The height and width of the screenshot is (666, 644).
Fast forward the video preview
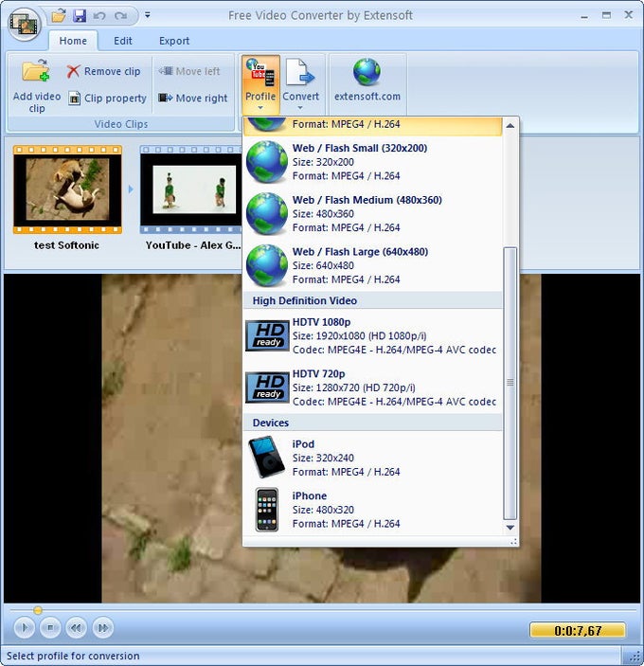point(103,628)
